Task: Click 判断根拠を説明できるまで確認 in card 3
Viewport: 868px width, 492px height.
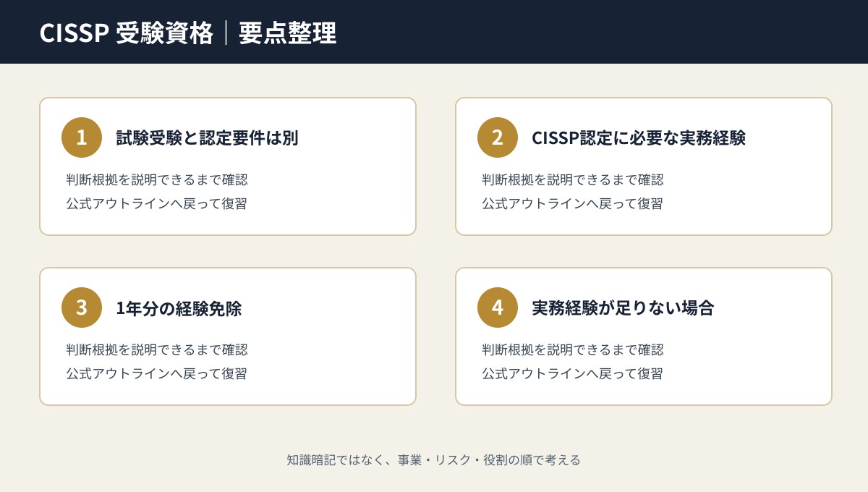Action: (157, 350)
